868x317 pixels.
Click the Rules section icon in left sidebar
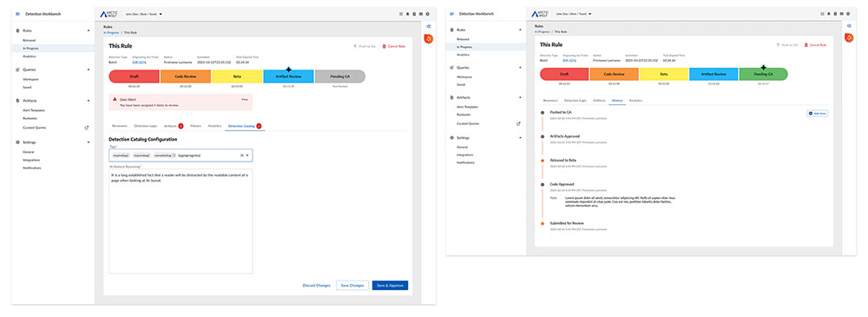[x=17, y=30]
